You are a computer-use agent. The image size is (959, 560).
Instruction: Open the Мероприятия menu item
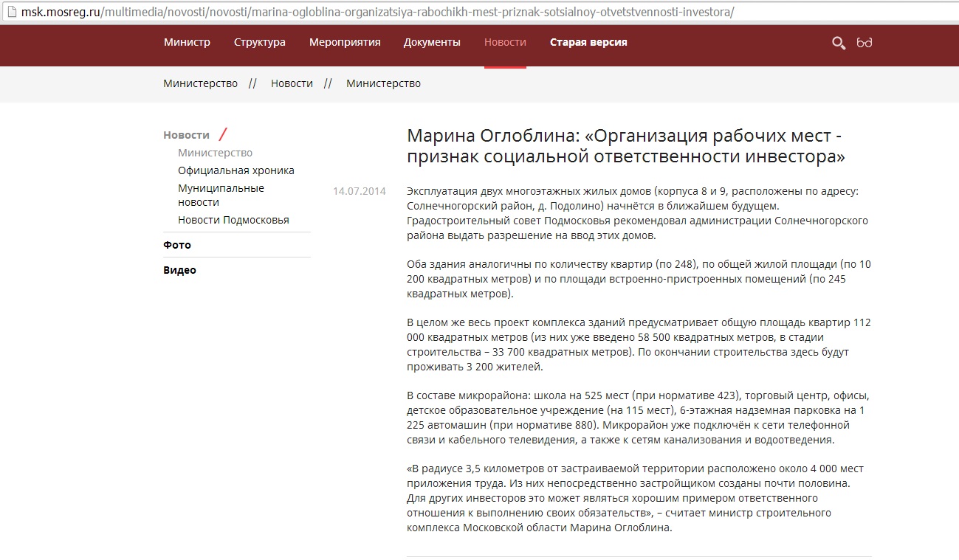coord(345,42)
